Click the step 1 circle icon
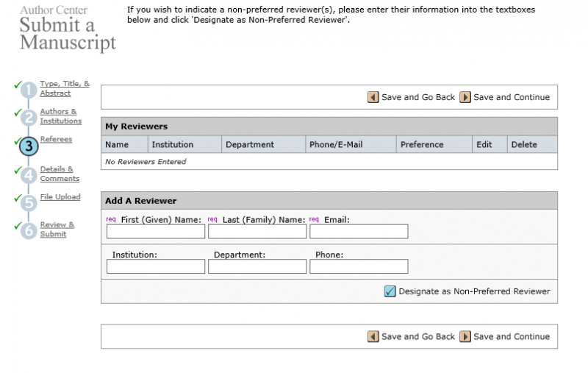The image size is (588, 373). [x=28, y=90]
